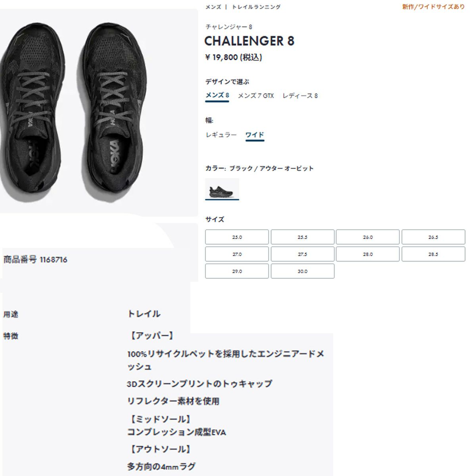Click the 新作/ワイドサイズあり label
The width and height of the screenshot is (476, 476).
point(433,7)
